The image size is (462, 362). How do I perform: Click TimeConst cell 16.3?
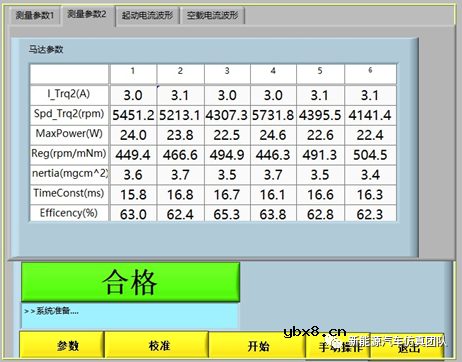tap(370, 194)
